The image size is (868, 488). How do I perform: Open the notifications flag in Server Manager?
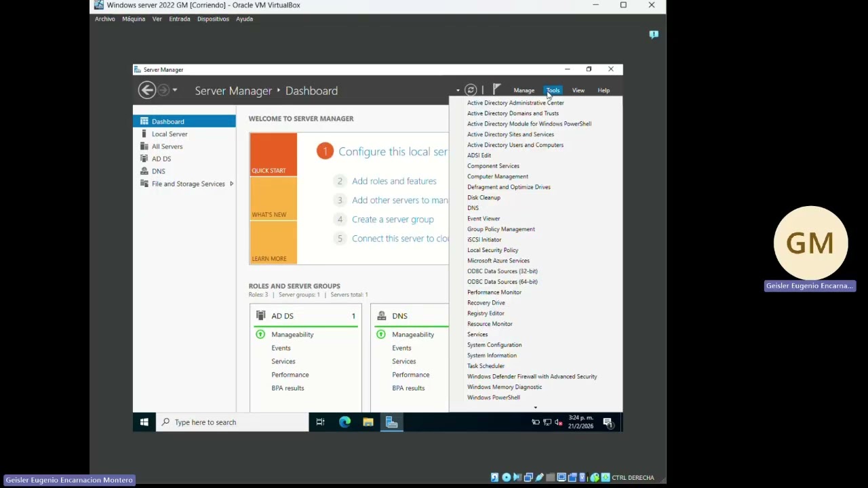point(496,90)
